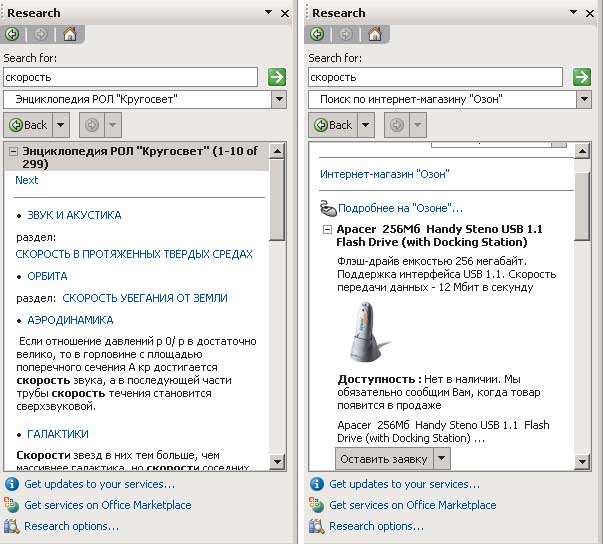Open Интернет-магазин Озон link
This screenshot has width=603, height=544.
(x=385, y=174)
